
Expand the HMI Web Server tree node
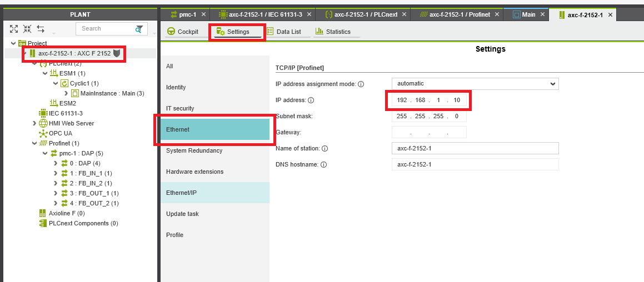point(35,123)
